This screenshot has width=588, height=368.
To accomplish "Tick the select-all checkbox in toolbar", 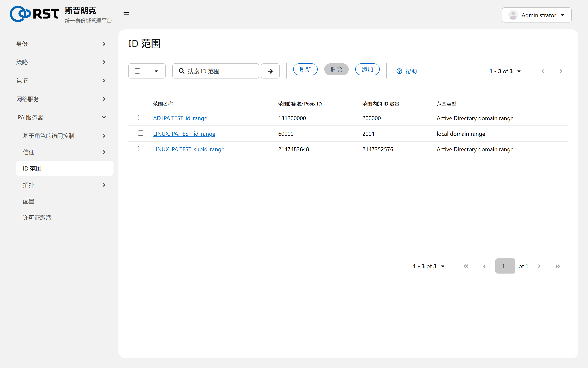I will pos(137,71).
